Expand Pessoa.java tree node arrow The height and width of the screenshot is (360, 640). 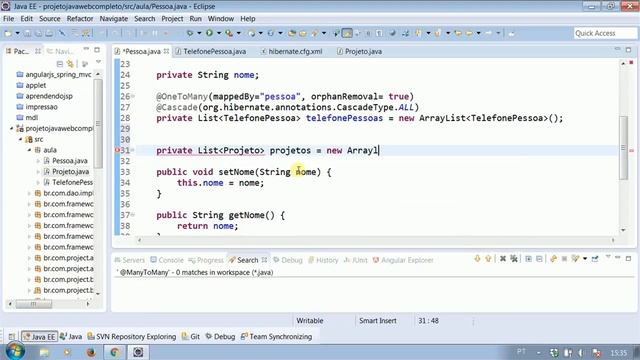click(x=38, y=161)
